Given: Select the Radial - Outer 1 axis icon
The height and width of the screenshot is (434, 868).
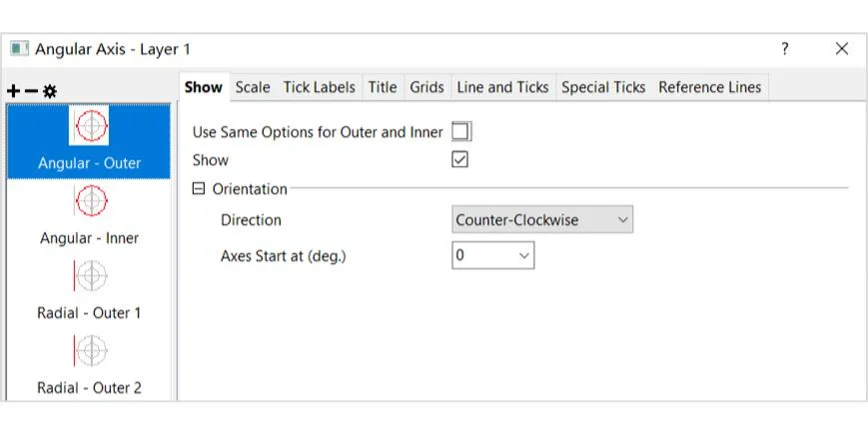Looking at the screenshot, I should 89,275.
